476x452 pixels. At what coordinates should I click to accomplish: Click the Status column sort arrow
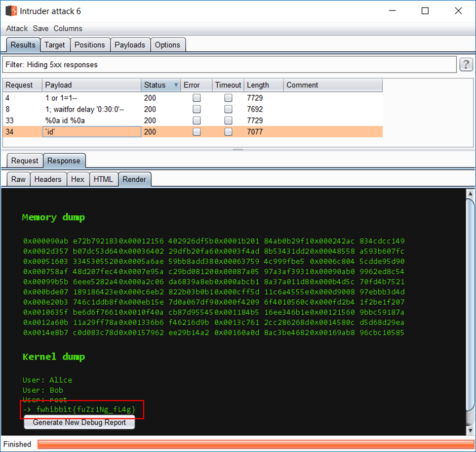point(176,85)
